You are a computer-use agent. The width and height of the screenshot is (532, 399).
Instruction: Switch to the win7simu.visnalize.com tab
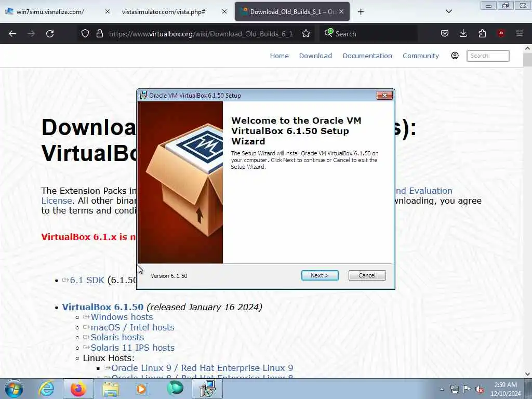point(58,12)
